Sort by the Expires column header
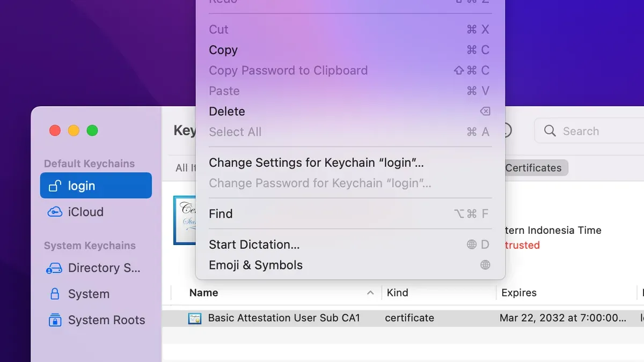The image size is (644, 362). [x=519, y=293]
